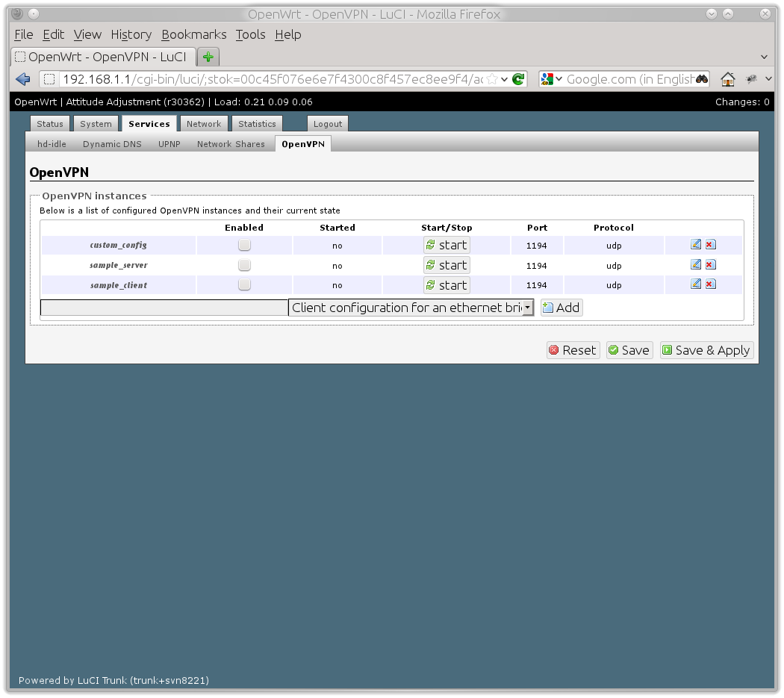Switch to the Status tab

(50, 123)
